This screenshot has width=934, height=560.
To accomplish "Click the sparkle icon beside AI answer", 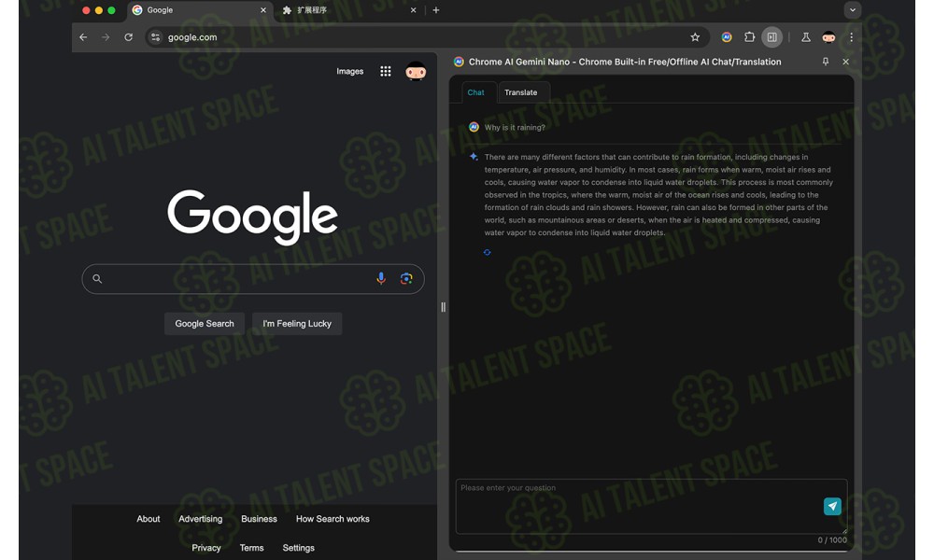I will pos(474,157).
